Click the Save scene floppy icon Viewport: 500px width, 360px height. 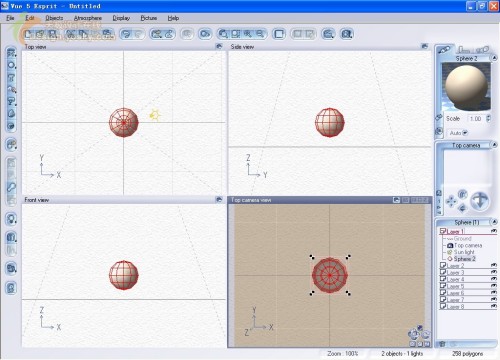(52, 34)
